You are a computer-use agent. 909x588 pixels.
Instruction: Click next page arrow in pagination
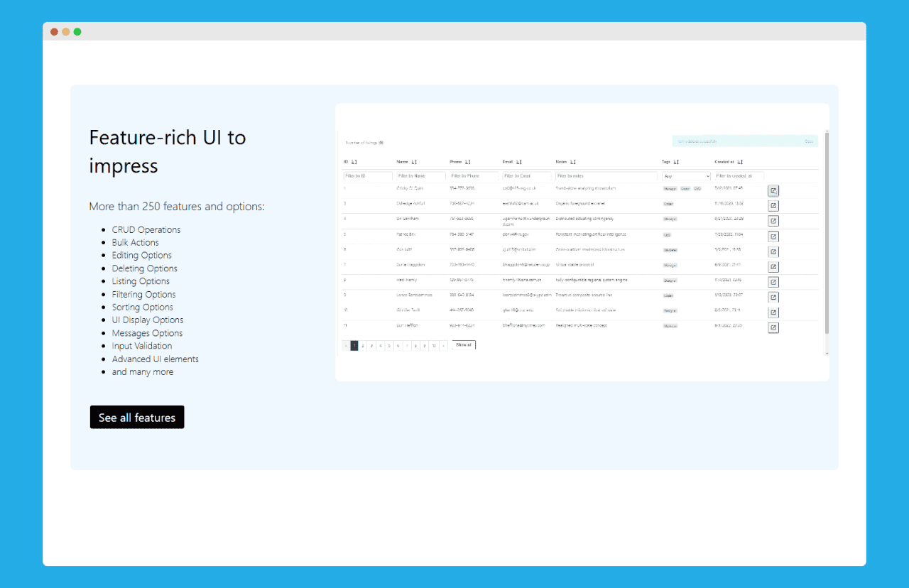443,346
